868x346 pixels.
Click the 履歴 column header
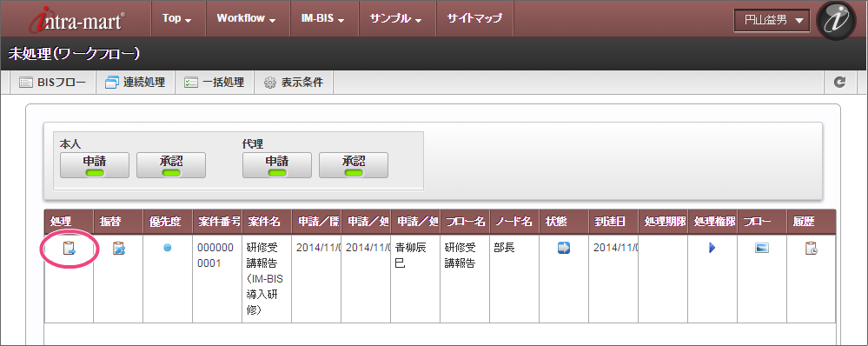tap(811, 222)
